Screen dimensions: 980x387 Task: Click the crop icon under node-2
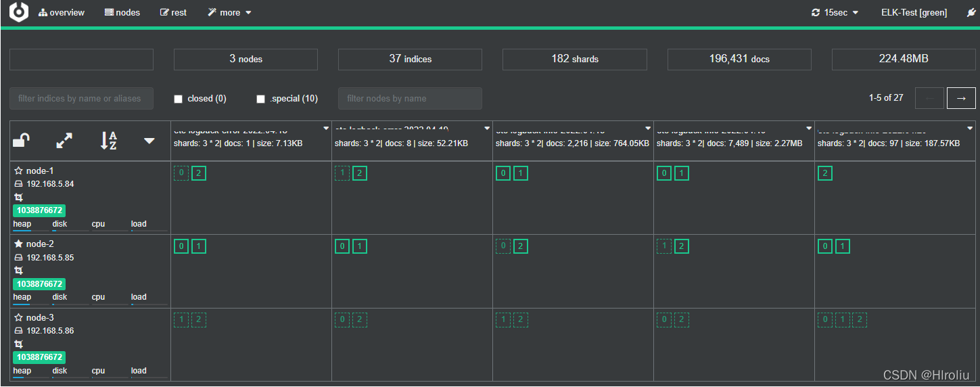point(18,271)
